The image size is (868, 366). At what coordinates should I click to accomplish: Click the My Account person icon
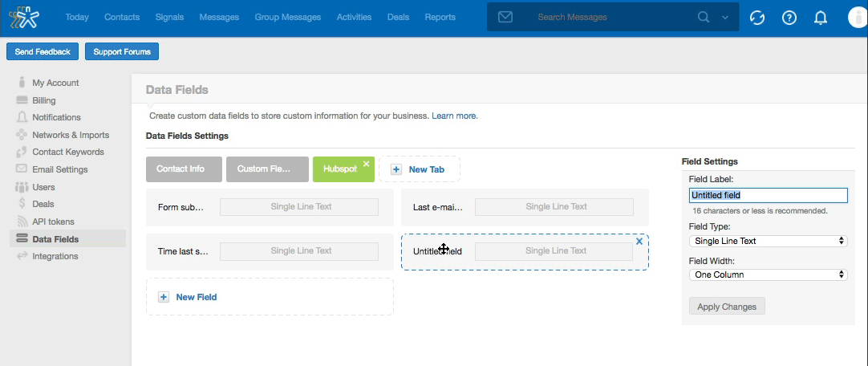click(x=22, y=83)
